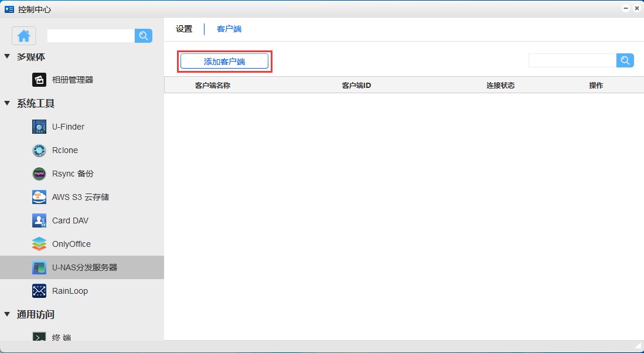Open the 终端 terminal icon

coord(39,337)
